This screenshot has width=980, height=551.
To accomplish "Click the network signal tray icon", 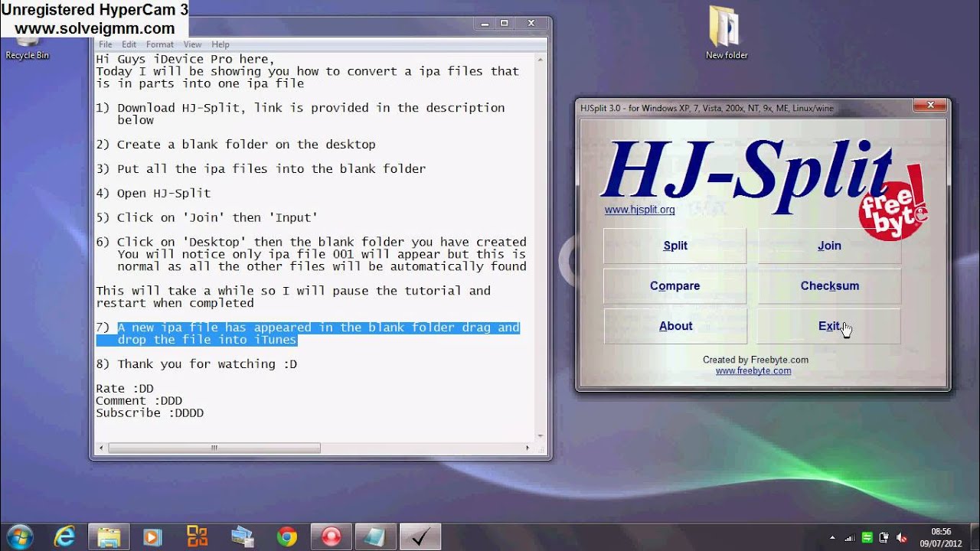I will [x=850, y=538].
